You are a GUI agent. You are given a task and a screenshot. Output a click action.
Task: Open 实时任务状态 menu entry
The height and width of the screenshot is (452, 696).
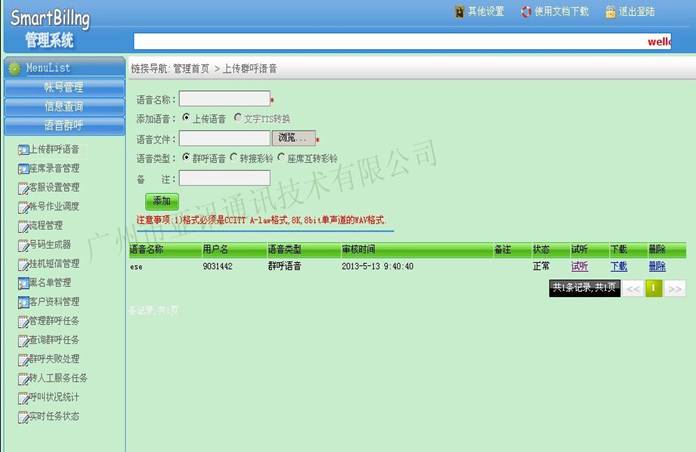coord(54,416)
